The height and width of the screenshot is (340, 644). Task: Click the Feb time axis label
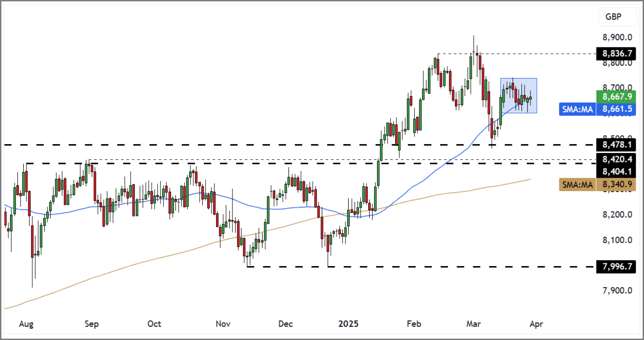[x=413, y=324]
